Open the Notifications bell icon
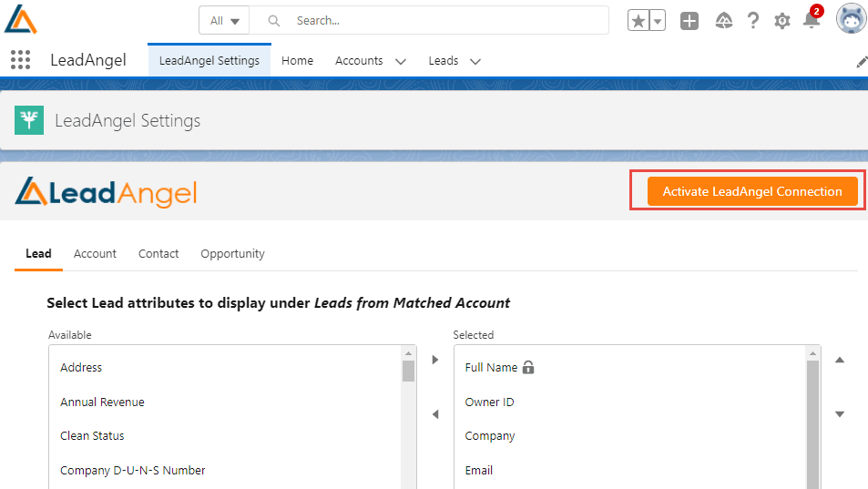Image resolution: width=868 pixels, height=489 pixels. point(812,20)
